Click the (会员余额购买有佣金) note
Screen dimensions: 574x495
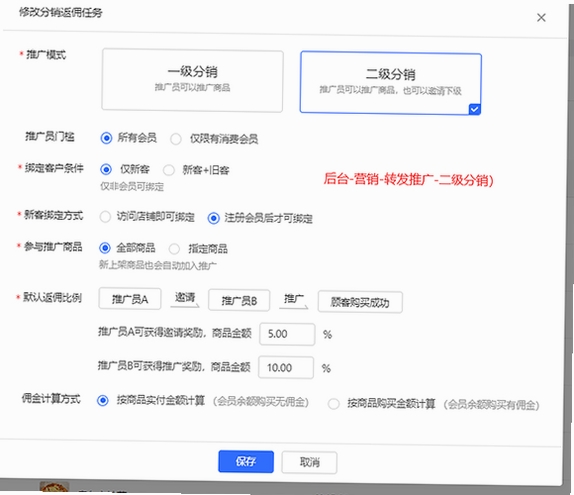pos(491,405)
